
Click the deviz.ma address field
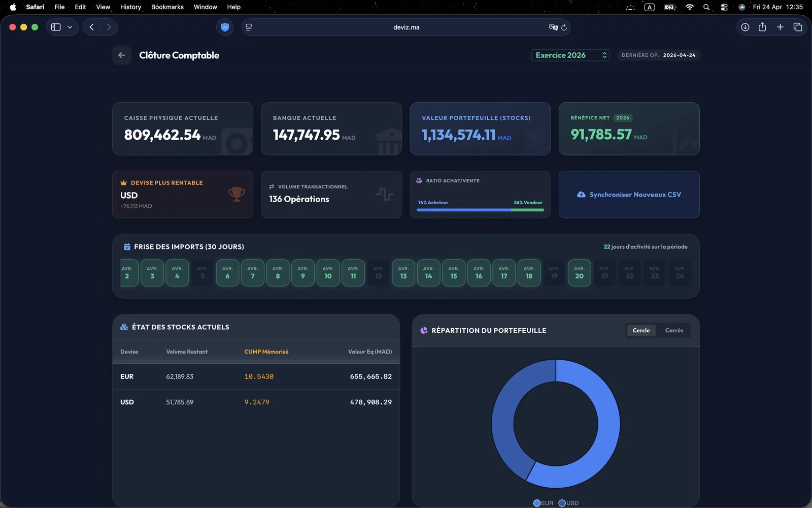pyautogui.click(x=406, y=27)
